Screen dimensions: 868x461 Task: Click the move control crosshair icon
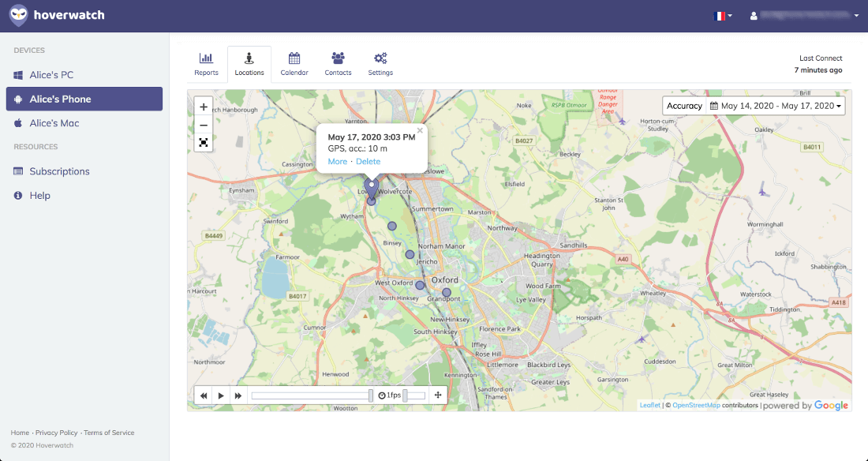coord(438,395)
